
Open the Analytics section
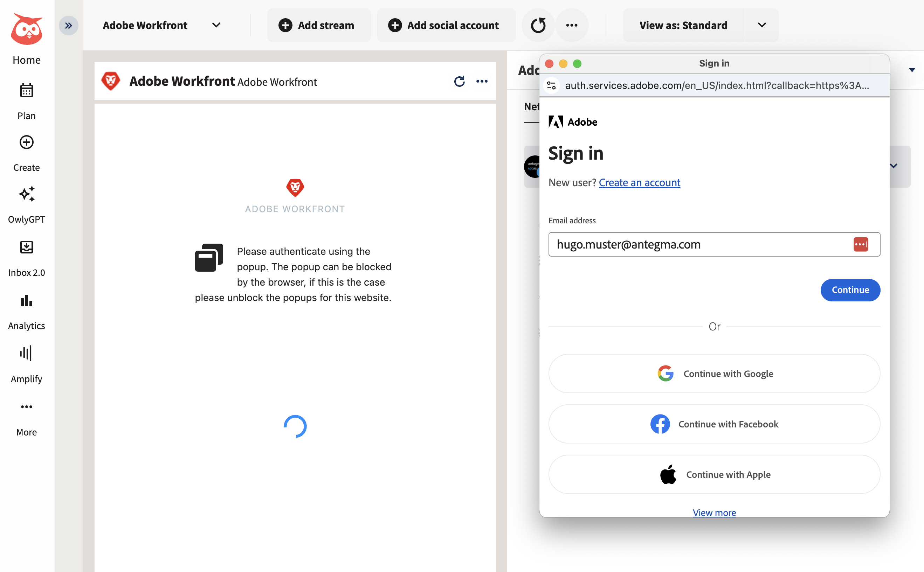(x=27, y=312)
